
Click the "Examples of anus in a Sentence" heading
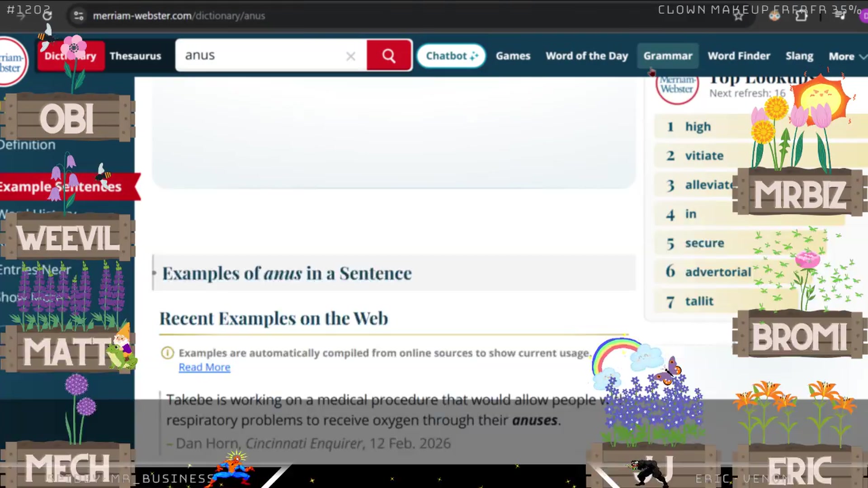[287, 273]
